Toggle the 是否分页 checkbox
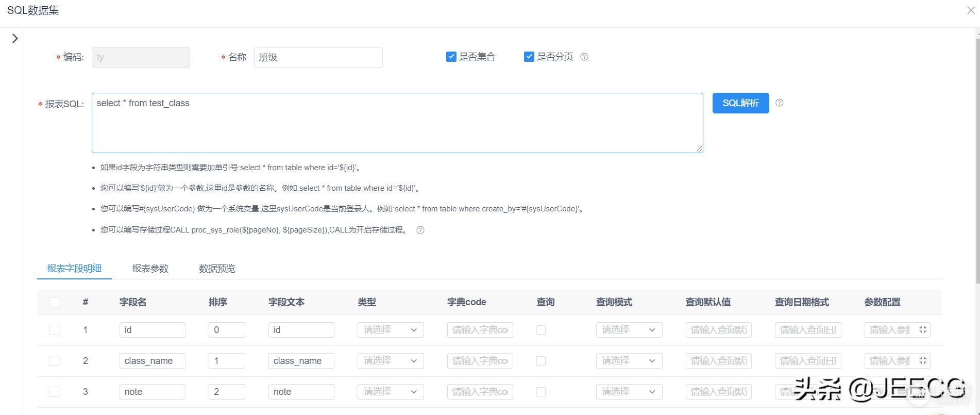 529,57
